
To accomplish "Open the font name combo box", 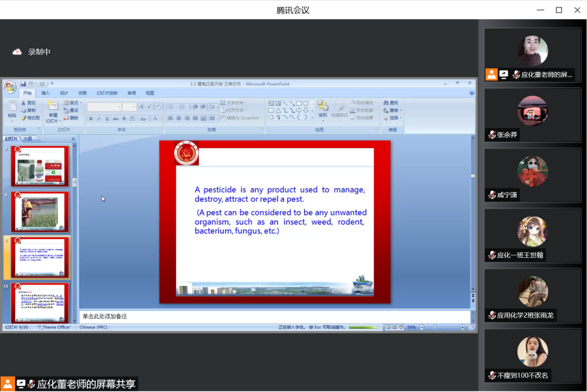I will [103, 107].
